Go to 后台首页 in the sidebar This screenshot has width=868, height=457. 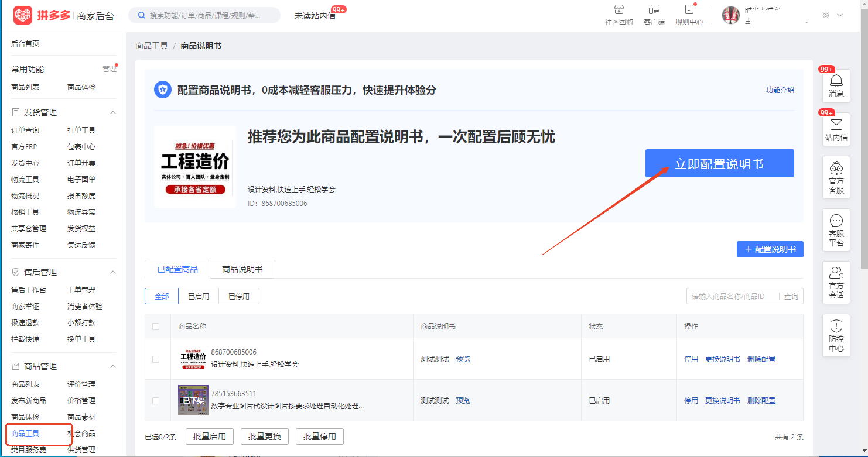click(25, 44)
